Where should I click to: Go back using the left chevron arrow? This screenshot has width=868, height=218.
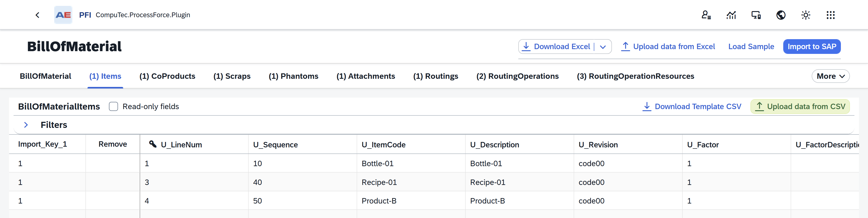click(x=37, y=15)
